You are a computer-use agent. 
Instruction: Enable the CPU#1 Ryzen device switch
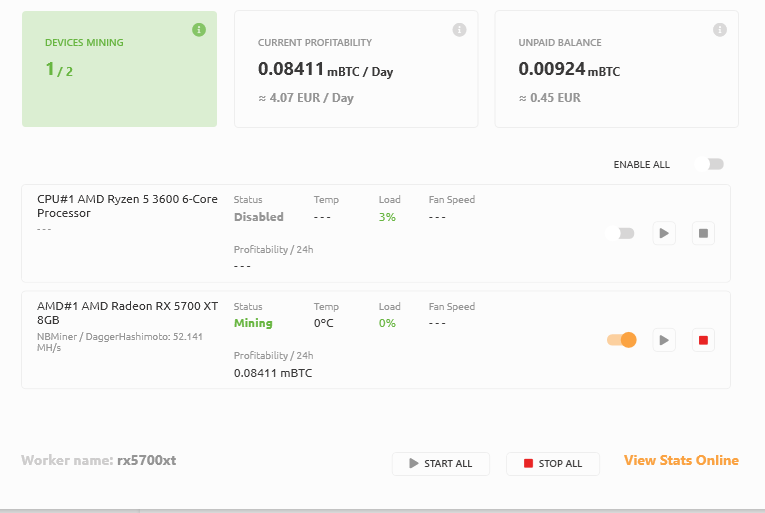(620, 233)
